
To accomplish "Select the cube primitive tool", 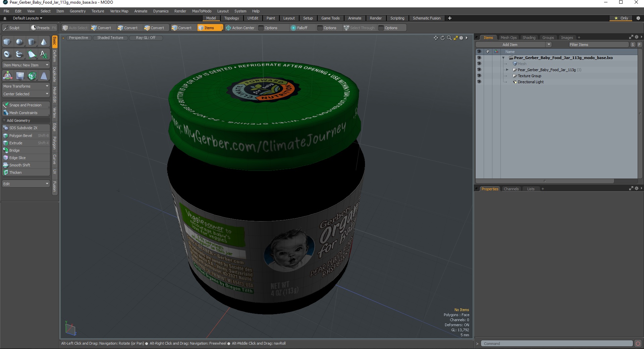I will [7, 42].
